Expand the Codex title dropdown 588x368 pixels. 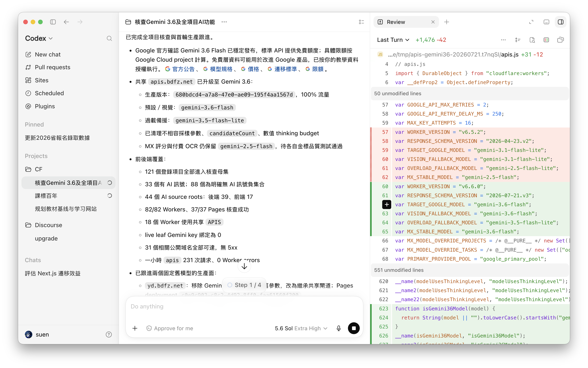tap(39, 38)
